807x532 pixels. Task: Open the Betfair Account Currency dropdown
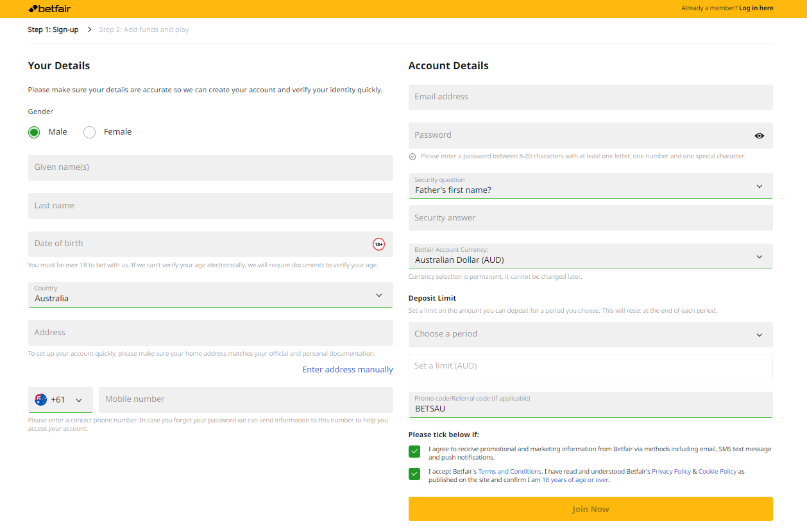[590, 256]
